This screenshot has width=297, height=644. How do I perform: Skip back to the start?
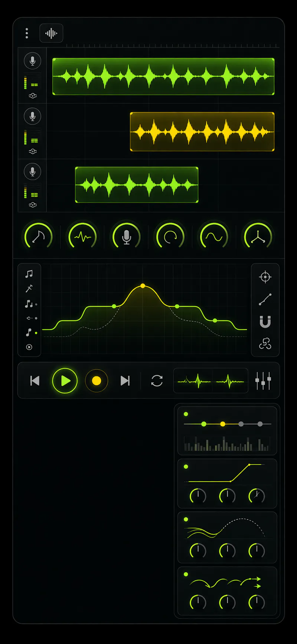(x=35, y=381)
